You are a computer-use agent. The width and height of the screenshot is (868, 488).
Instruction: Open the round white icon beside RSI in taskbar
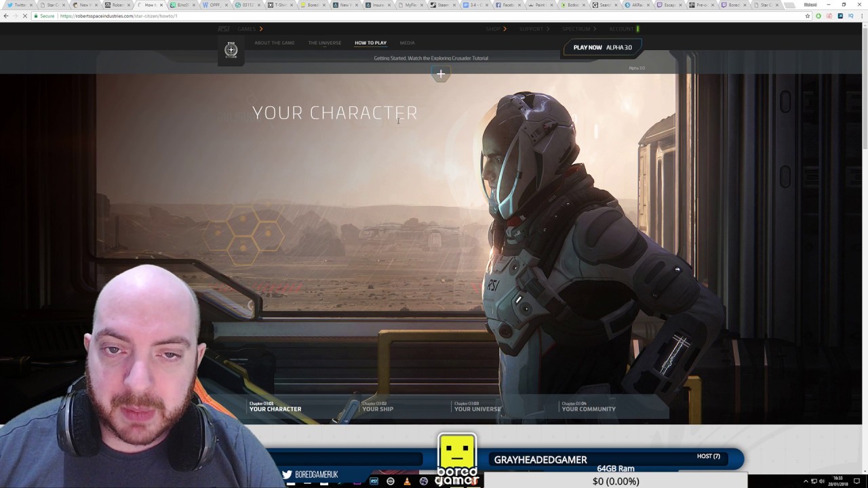[391, 481]
